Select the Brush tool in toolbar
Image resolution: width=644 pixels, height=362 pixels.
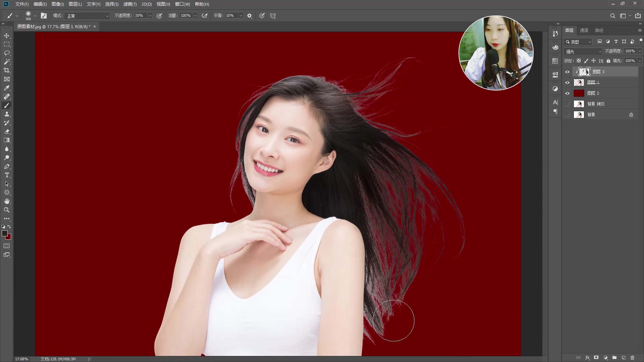pos(7,105)
